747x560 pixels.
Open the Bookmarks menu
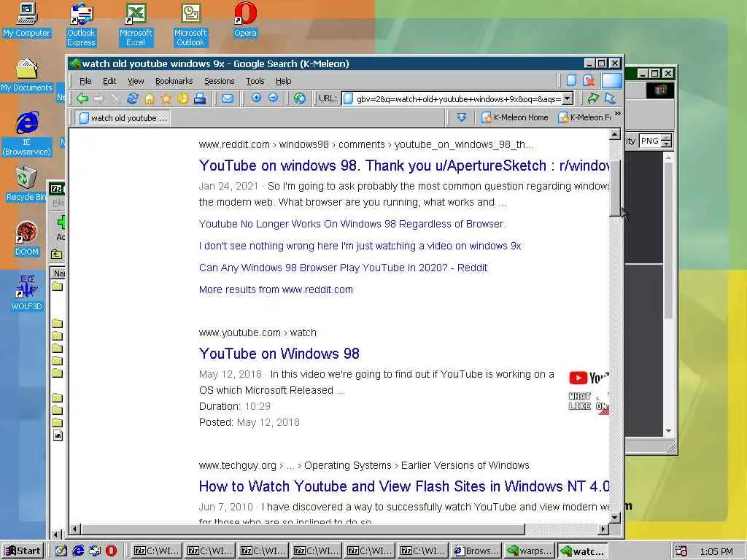click(x=174, y=81)
